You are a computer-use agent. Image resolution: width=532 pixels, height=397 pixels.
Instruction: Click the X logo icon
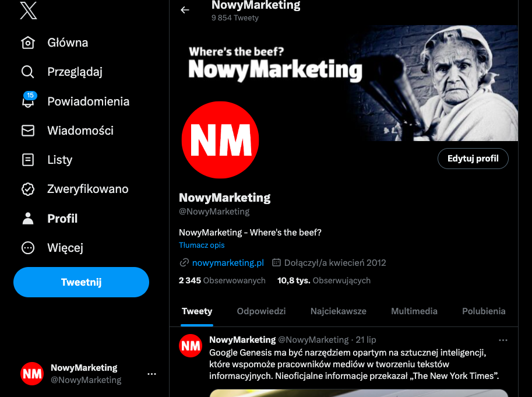click(28, 10)
